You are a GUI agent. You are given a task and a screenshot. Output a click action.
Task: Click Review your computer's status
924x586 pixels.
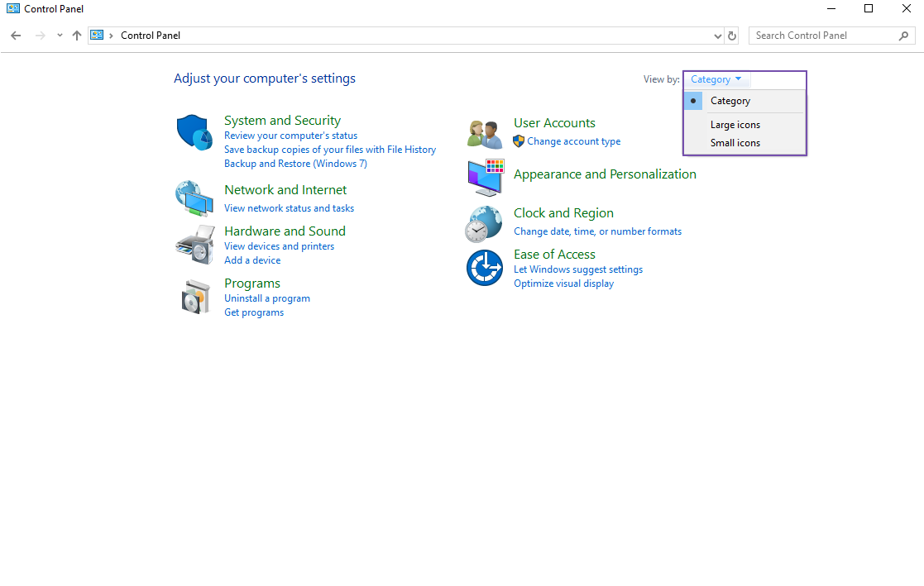290,136
